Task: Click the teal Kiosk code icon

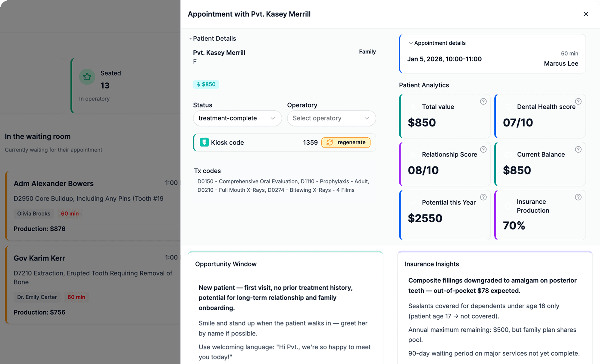Action: point(204,142)
